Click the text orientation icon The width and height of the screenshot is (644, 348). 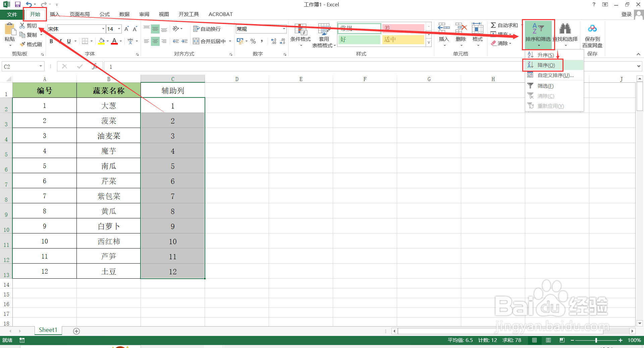(x=176, y=29)
